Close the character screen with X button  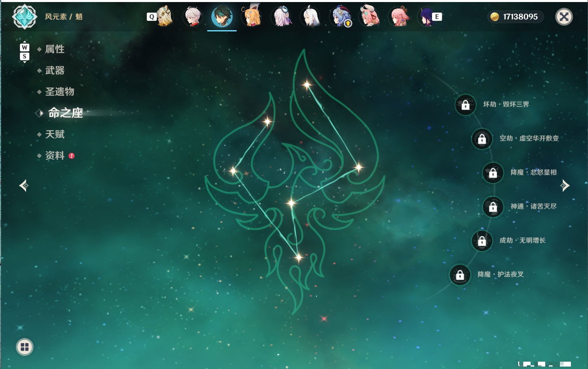tap(564, 17)
